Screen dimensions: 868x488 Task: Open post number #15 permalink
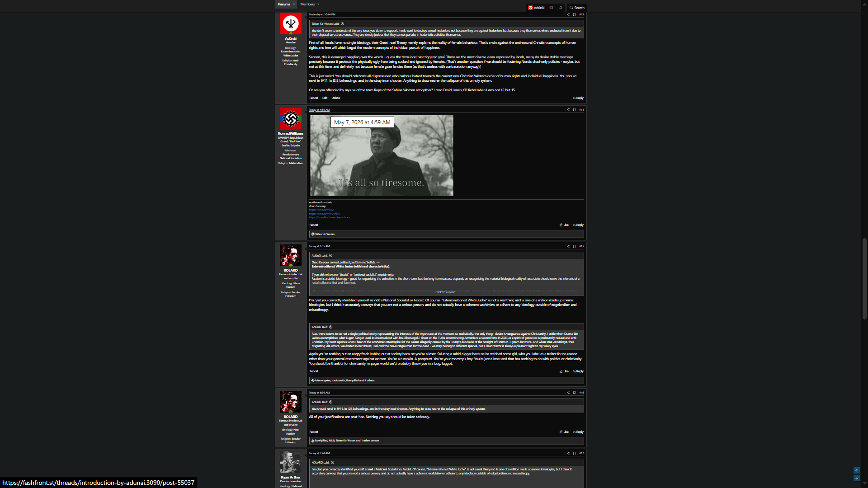point(582,246)
